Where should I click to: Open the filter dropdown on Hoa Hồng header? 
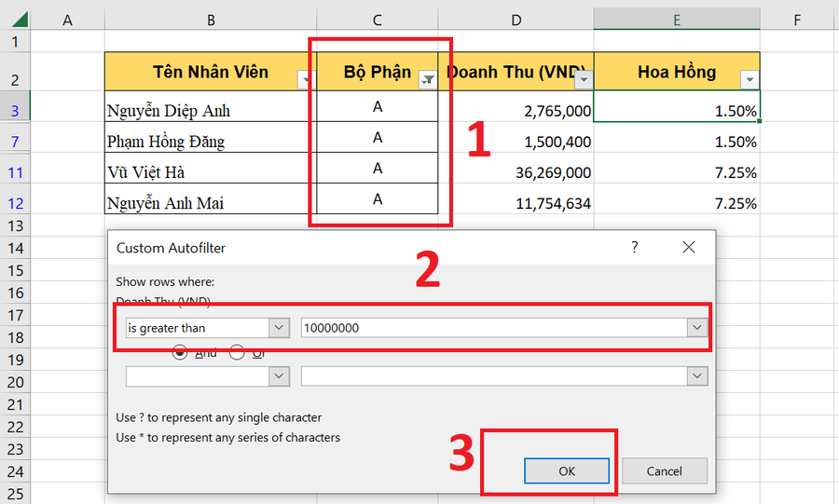(x=750, y=80)
